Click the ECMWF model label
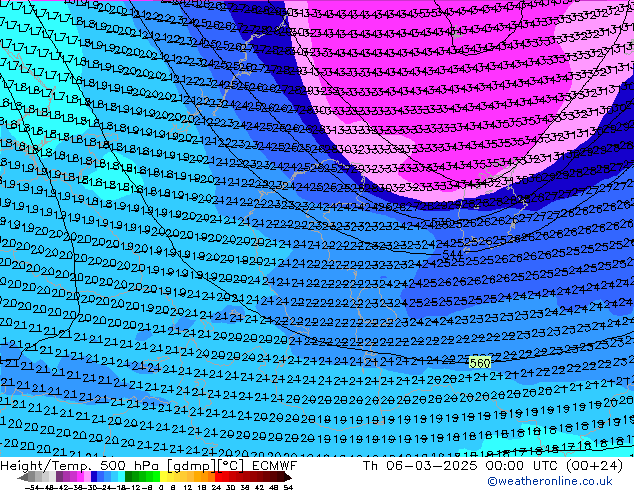634x490 pixels. (x=275, y=466)
